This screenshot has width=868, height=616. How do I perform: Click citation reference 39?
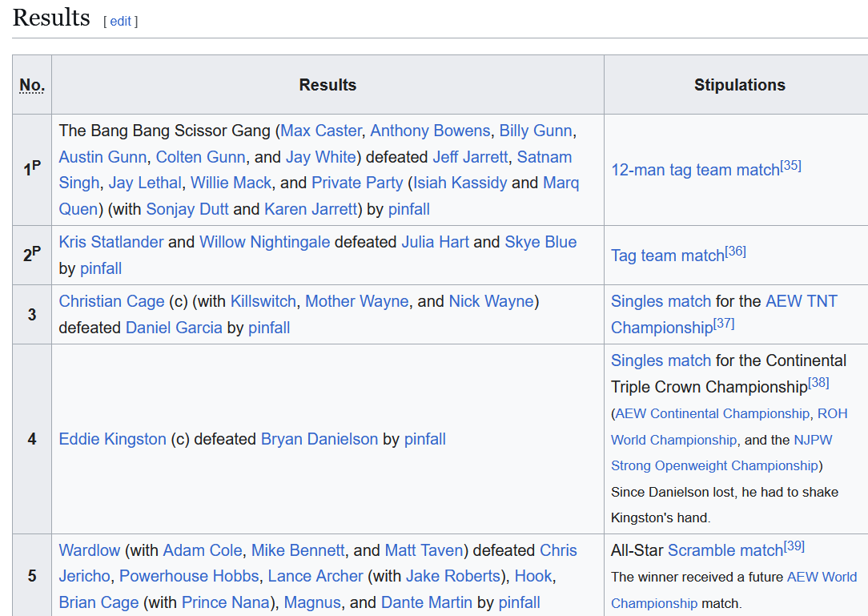[794, 546]
